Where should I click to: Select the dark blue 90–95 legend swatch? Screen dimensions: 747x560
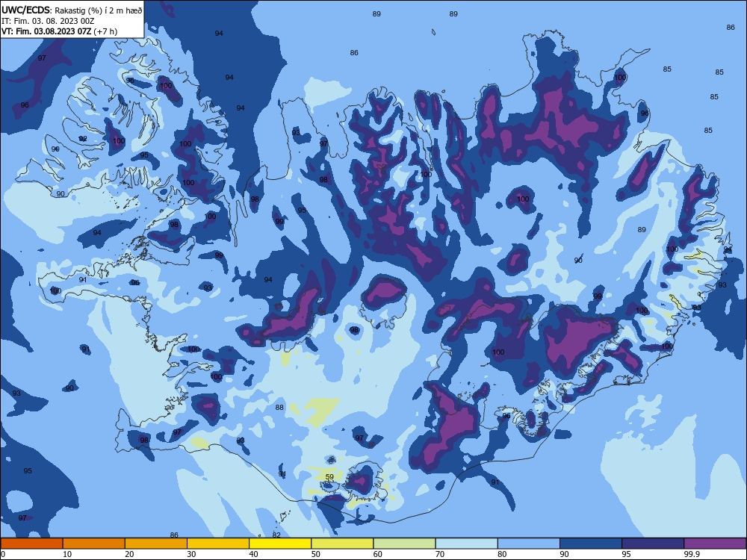[591, 544]
